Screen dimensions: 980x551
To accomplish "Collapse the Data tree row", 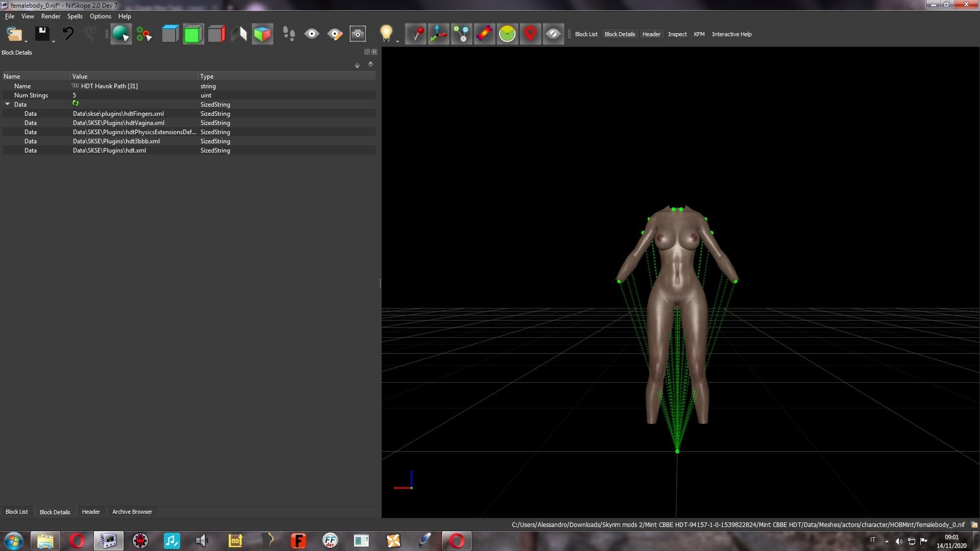I will click(7, 104).
